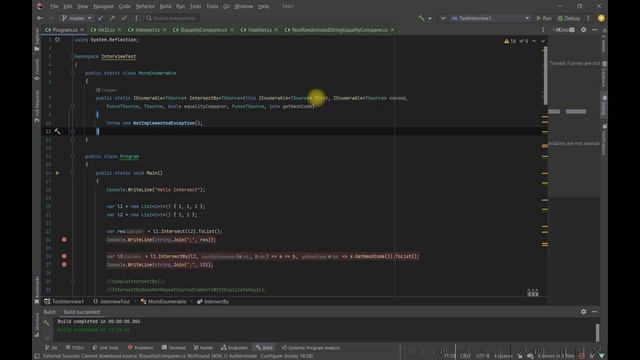Click MoreEnumerable in the breadcrumb bar
Viewport: 640px width, 360px height.
(x=163, y=302)
